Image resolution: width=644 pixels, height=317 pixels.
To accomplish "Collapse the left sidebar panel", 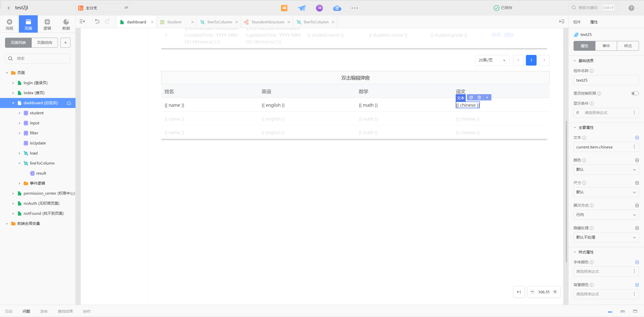I will 82,22.
